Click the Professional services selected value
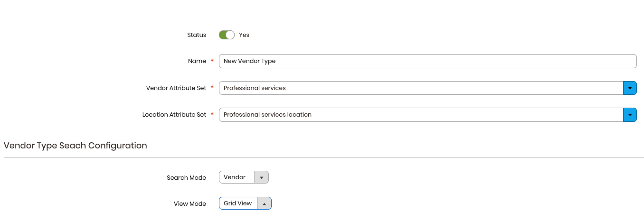The width and height of the screenshot is (644, 221). point(255,88)
